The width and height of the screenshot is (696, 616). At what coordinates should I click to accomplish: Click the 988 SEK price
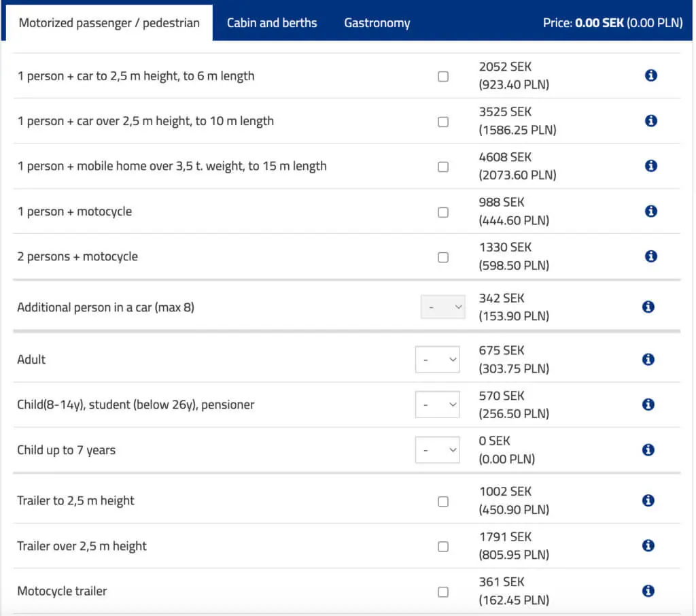(501, 202)
